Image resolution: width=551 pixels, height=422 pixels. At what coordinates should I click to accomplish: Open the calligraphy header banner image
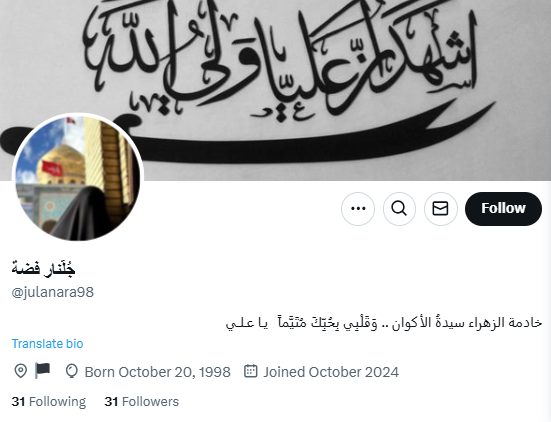coord(276,90)
